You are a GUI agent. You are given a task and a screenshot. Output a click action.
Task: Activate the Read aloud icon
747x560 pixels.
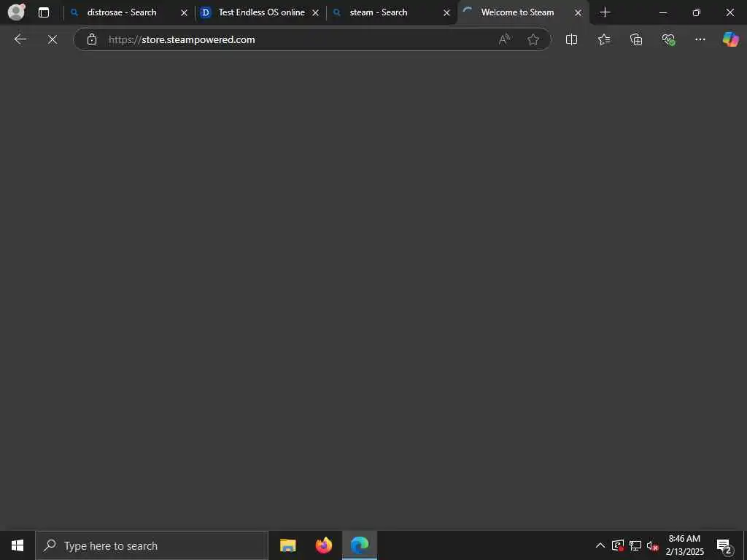click(505, 39)
